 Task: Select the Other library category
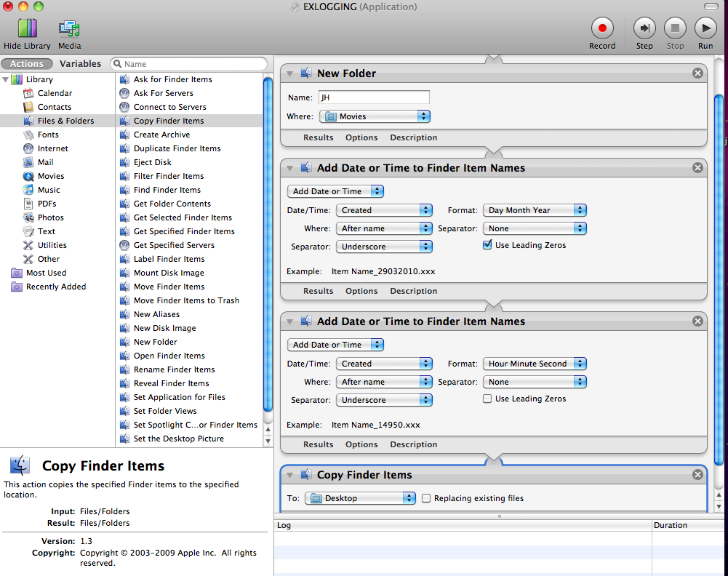(x=48, y=259)
